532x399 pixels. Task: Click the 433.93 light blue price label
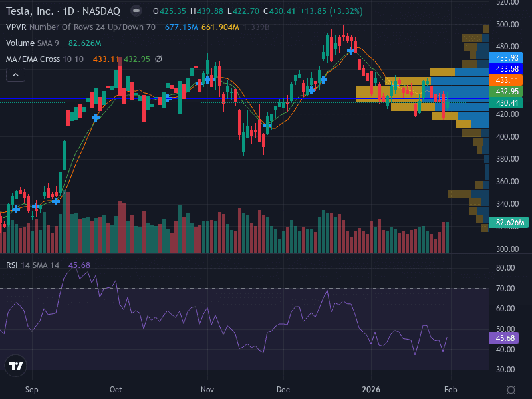click(x=506, y=58)
